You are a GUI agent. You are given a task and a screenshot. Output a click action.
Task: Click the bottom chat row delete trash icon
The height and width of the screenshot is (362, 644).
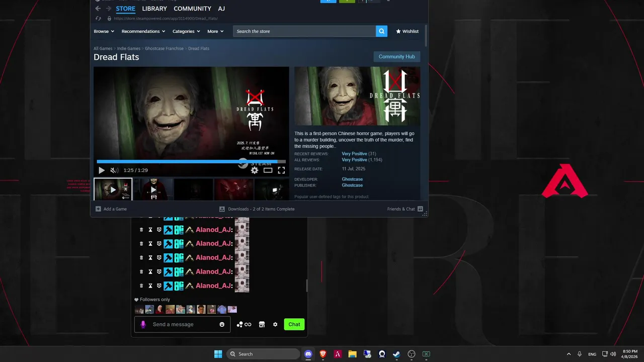(141, 286)
